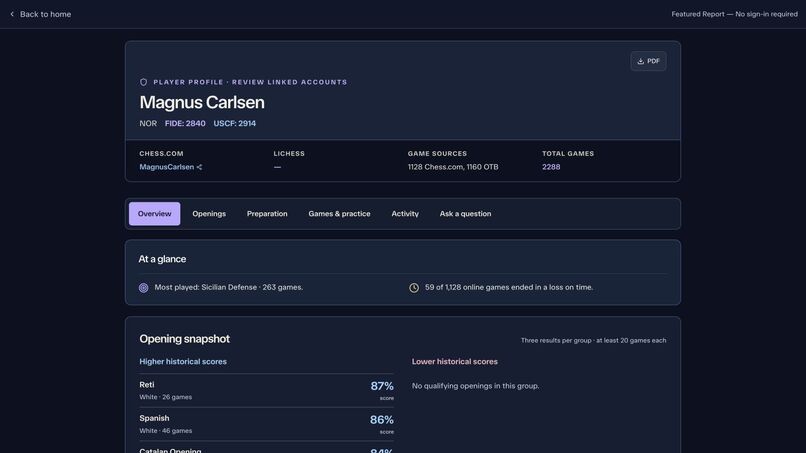Open the Preparation tab

click(267, 214)
